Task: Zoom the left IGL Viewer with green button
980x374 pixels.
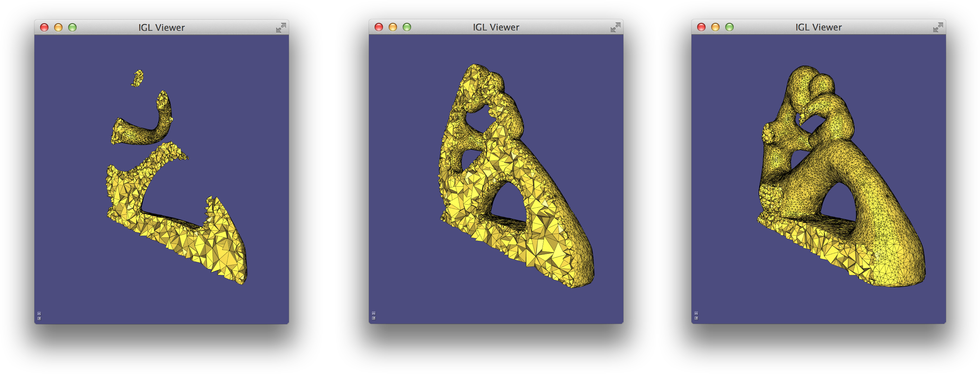Action: tap(72, 28)
